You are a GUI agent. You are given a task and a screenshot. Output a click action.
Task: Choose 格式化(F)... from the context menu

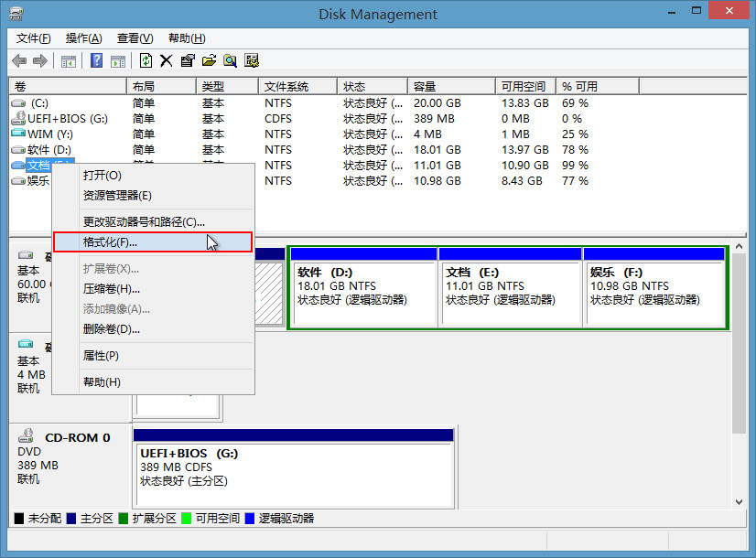[x=110, y=242]
